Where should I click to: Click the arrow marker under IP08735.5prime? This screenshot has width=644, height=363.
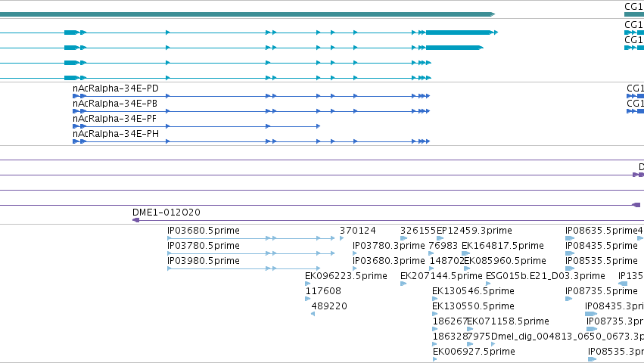click(569, 299)
